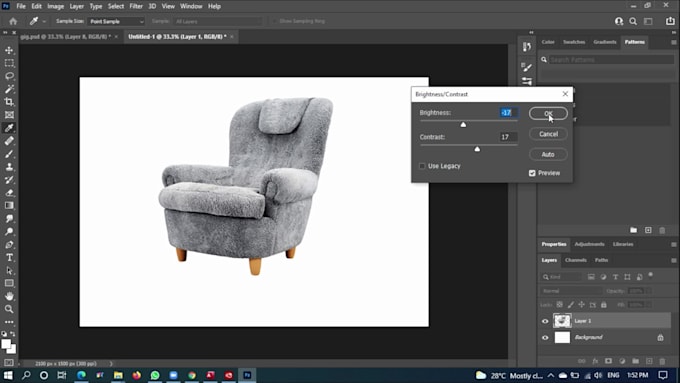
Task: Toggle Show Sampling Ring checkbox
Action: 274,21
